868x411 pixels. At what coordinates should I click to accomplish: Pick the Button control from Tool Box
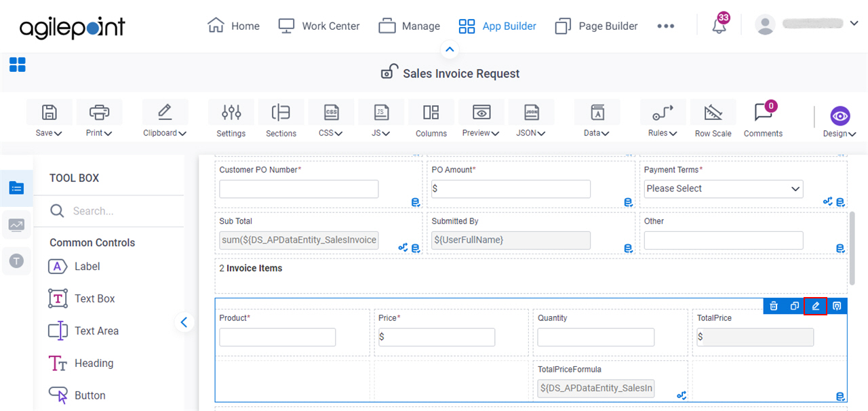77,395
